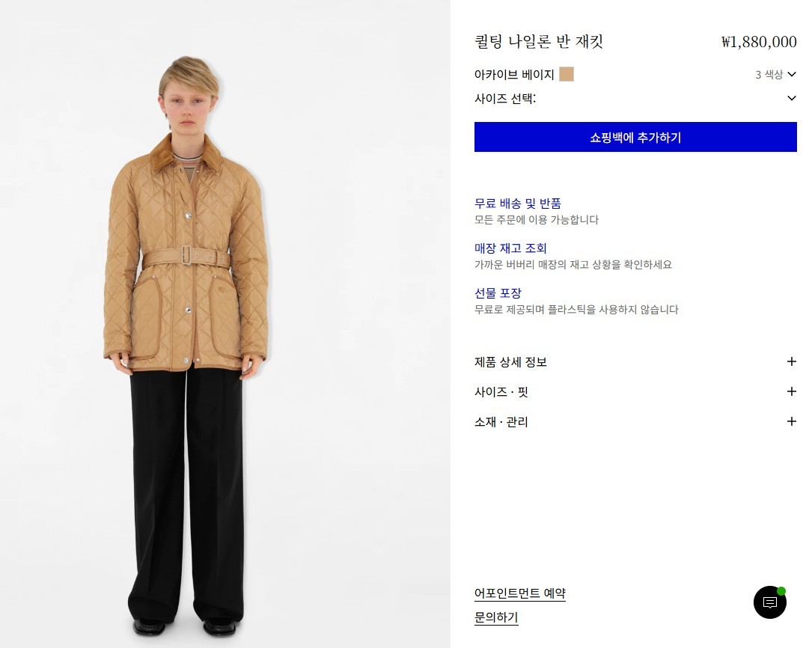The height and width of the screenshot is (648, 812).
Task: Expand the 3 색상 color options
Action: click(775, 75)
